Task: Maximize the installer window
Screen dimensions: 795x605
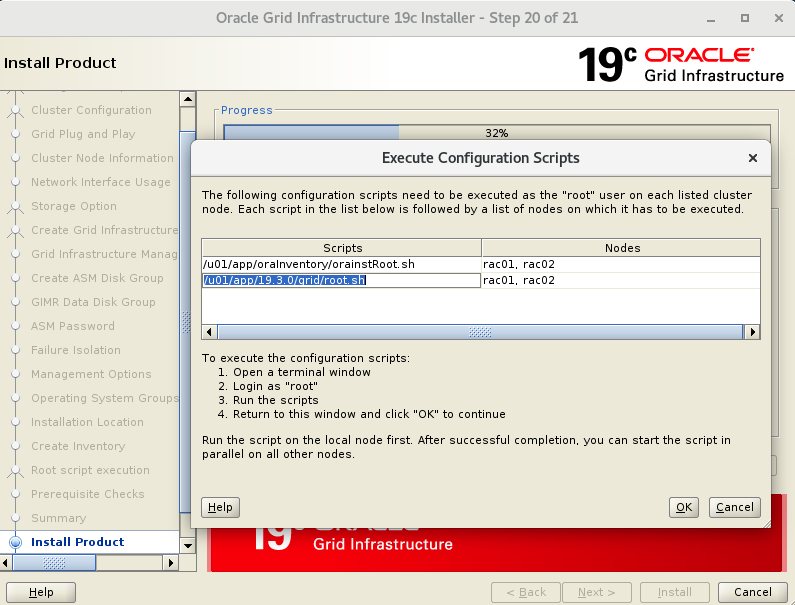Action: tap(745, 18)
